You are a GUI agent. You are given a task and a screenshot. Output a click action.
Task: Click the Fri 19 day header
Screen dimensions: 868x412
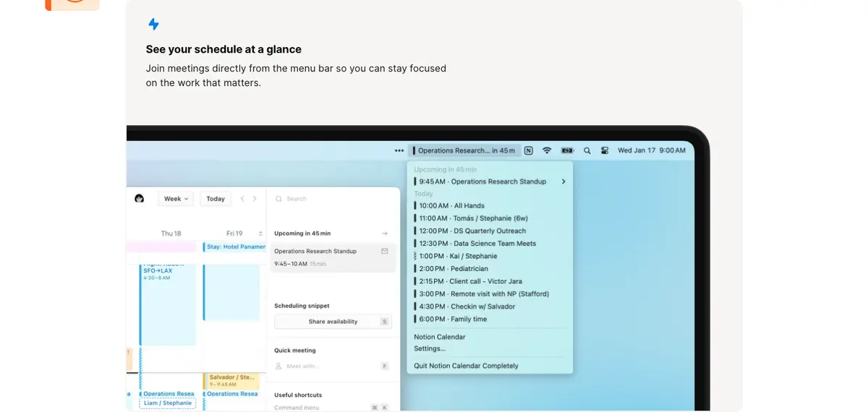point(234,233)
